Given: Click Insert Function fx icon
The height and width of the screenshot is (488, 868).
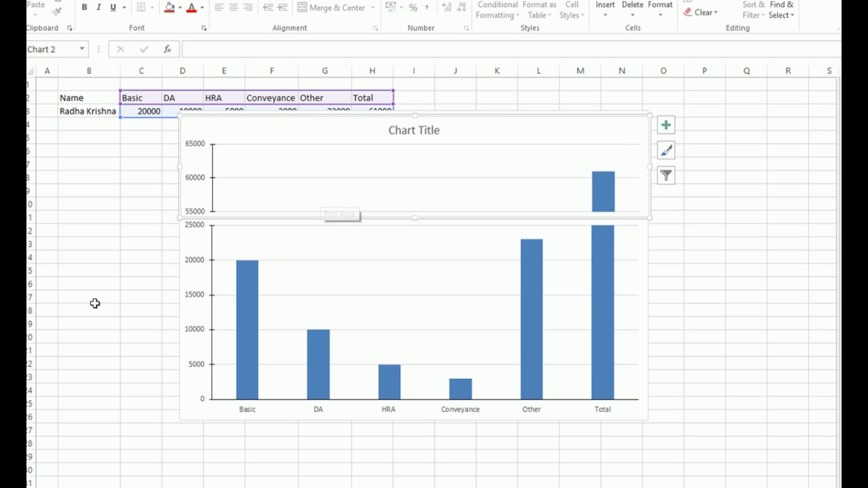Looking at the screenshot, I should pyautogui.click(x=167, y=49).
